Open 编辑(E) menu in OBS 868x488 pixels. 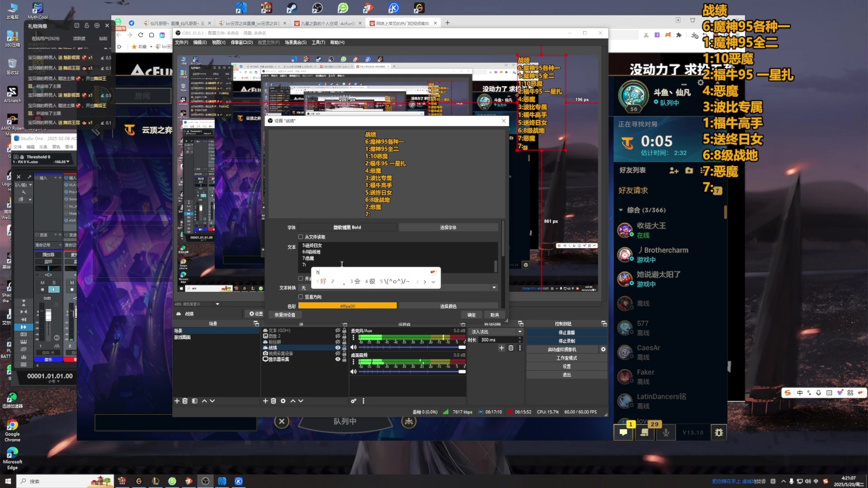(200, 42)
